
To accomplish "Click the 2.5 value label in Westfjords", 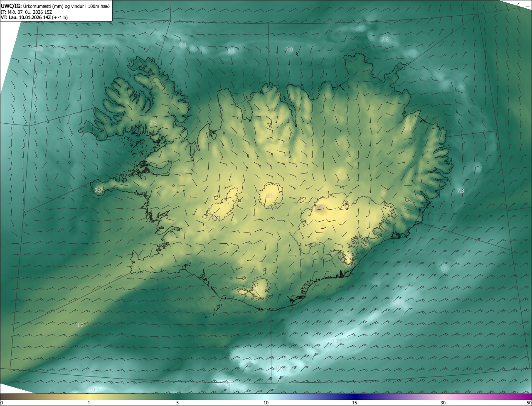I will point(153,122).
